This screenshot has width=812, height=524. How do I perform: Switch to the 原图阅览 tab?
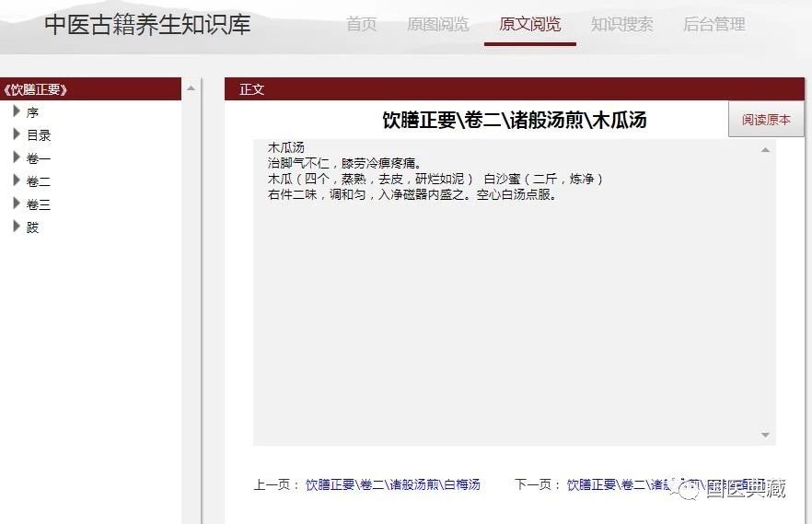point(437,24)
